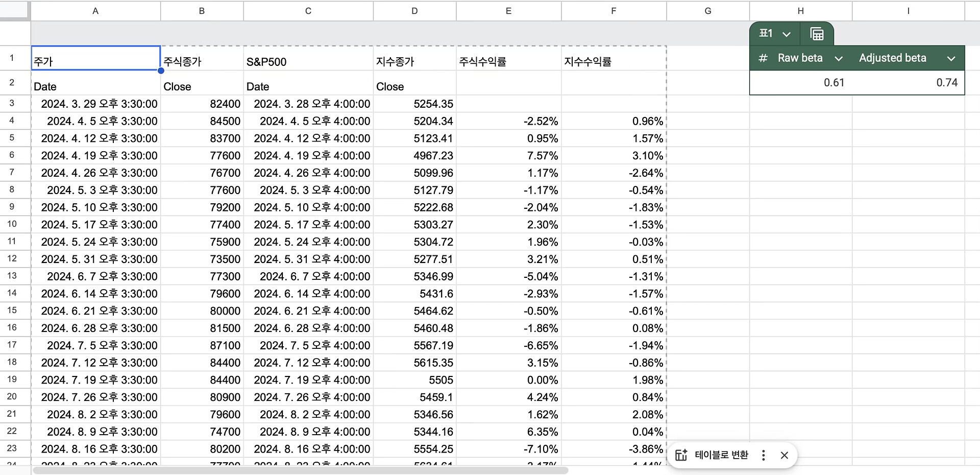Screen dimensions: 980x475
Task: Select the 주식수익률 header cell
Action: [508, 62]
